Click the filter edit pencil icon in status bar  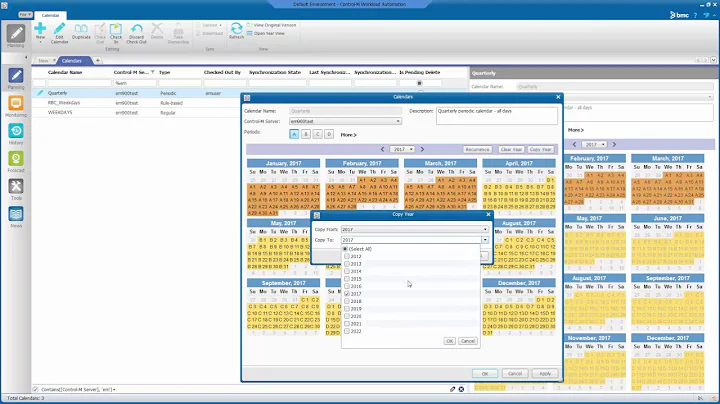(452, 389)
